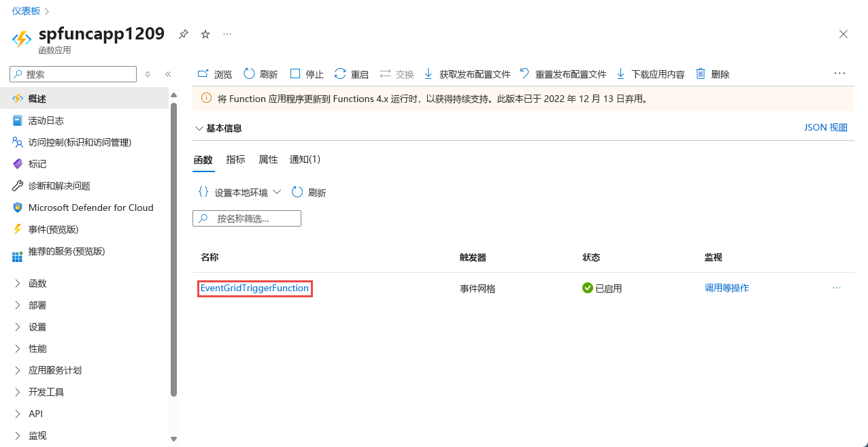Viewport: 868px width, 447px height.
Task: Select 概述 in the sidebar menu
Action: point(84,99)
